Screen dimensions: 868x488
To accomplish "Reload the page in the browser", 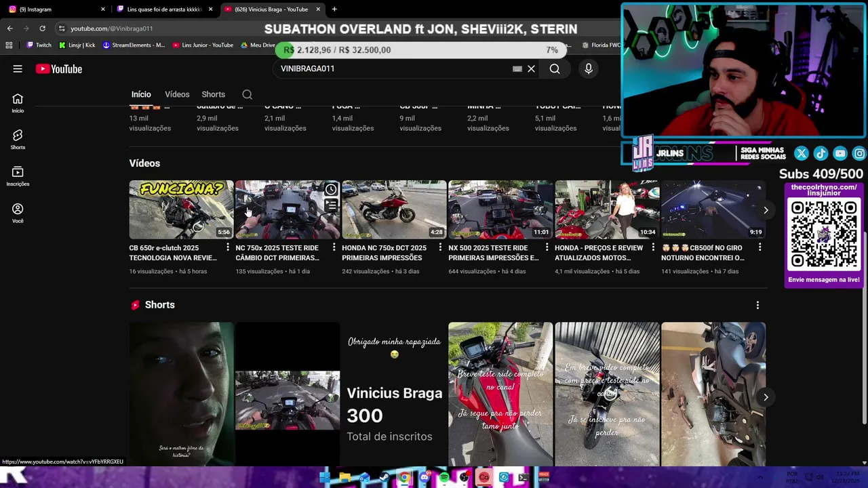I will click(42, 28).
